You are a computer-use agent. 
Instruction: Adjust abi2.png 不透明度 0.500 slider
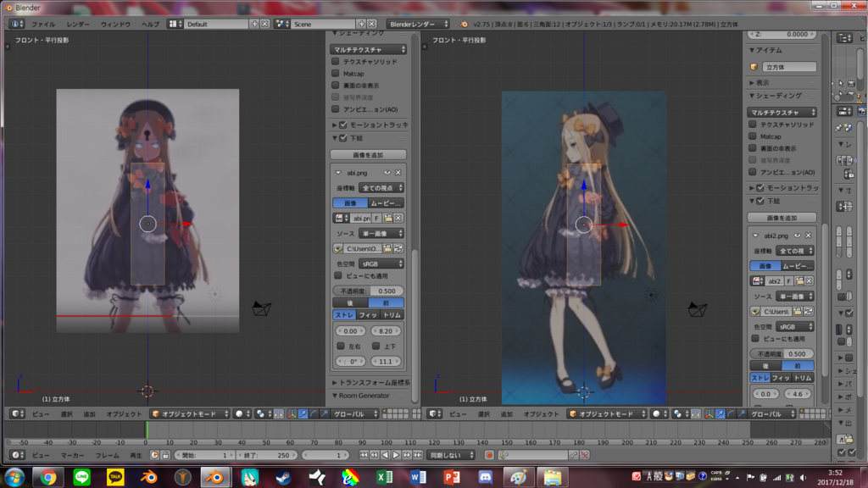(x=782, y=354)
